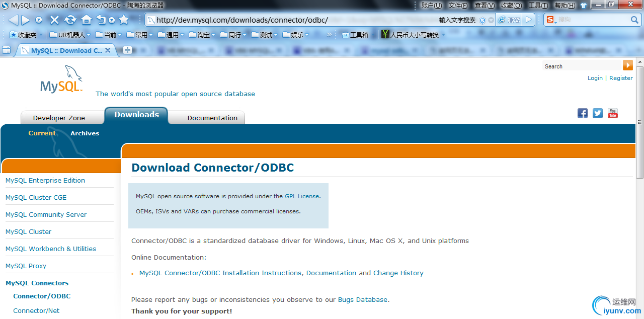
Task: Click the MySQL site Search field
Action: pos(582,66)
